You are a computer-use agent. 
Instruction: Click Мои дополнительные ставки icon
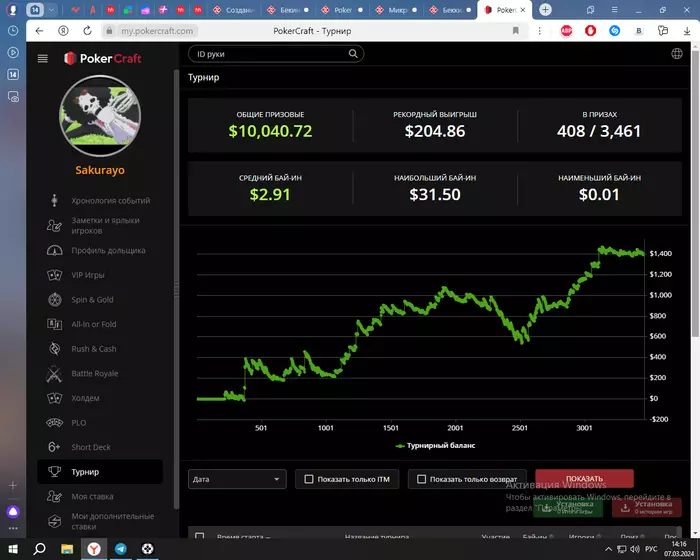tap(54, 521)
